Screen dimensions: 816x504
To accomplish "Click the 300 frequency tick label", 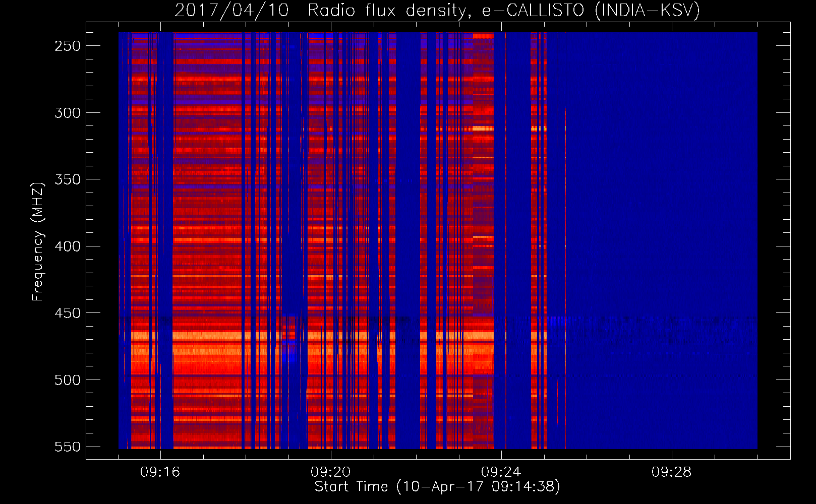I will [68, 113].
